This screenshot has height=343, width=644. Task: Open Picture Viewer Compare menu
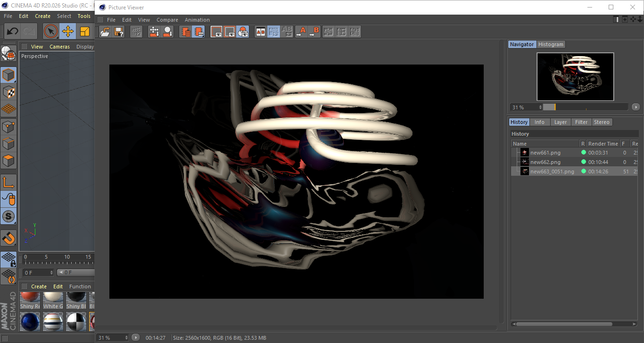click(167, 20)
